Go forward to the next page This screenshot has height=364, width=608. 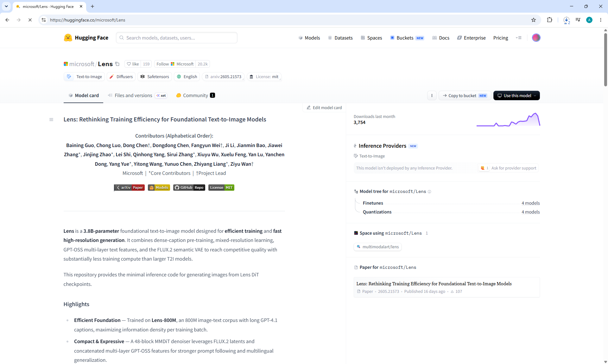coord(19,20)
